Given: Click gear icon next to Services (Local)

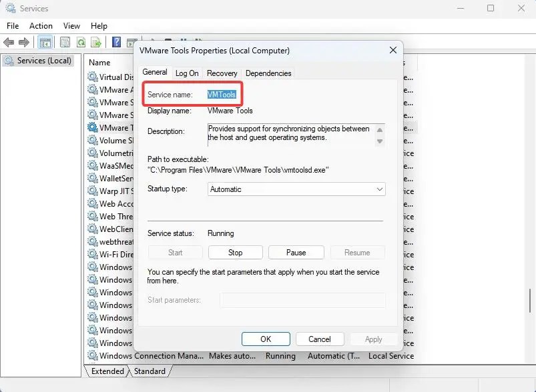Looking at the screenshot, I should (x=9, y=61).
